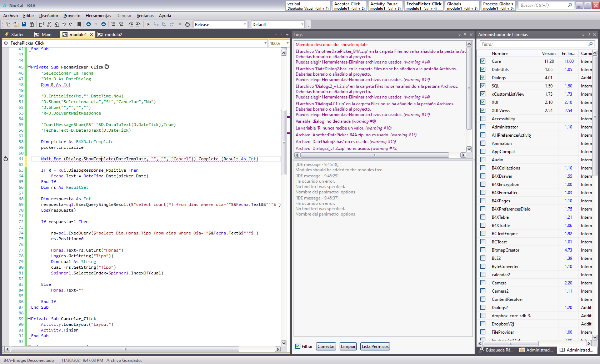The height and width of the screenshot is (364, 600).
Task: Open the Herramientas menu
Action: tap(98, 16)
